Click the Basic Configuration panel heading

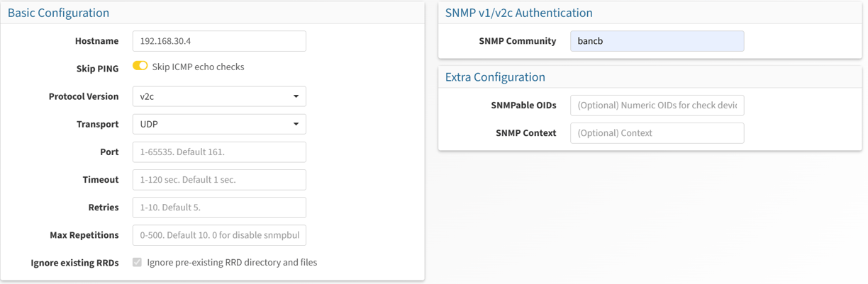point(58,13)
